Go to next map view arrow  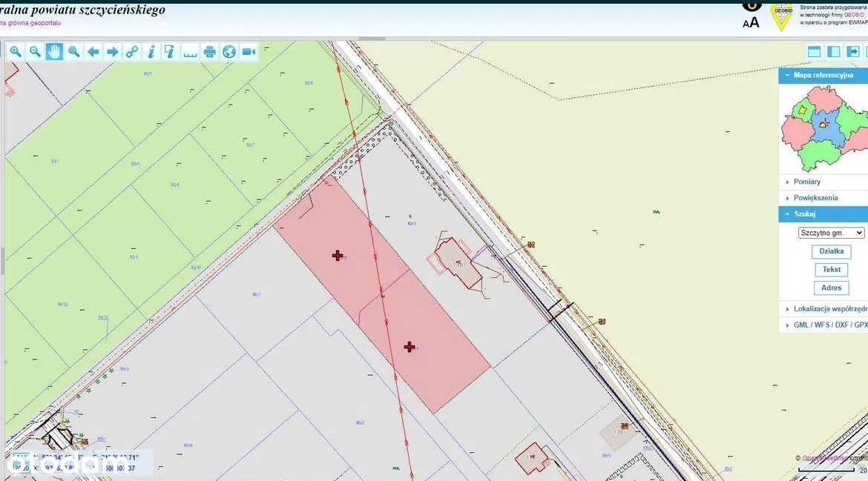113,51
